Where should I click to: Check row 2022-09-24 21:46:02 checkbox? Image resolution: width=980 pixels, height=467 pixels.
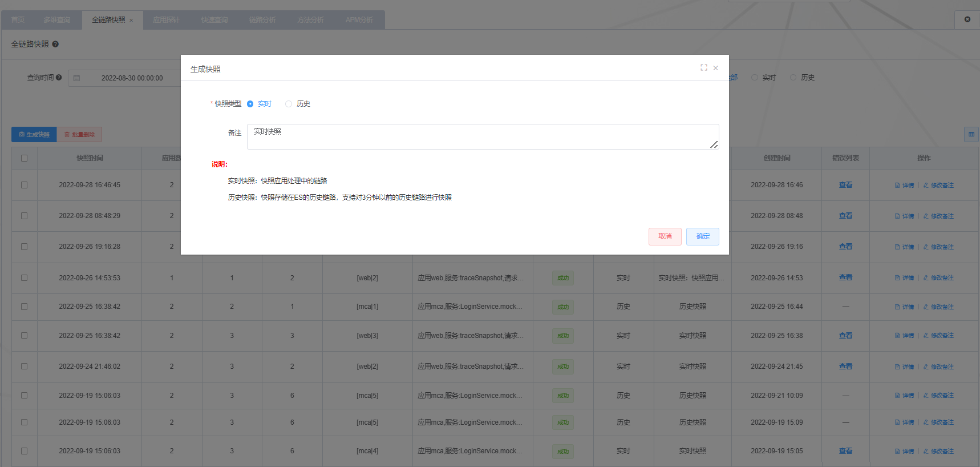pyautogui.click(x=24, y=367)
